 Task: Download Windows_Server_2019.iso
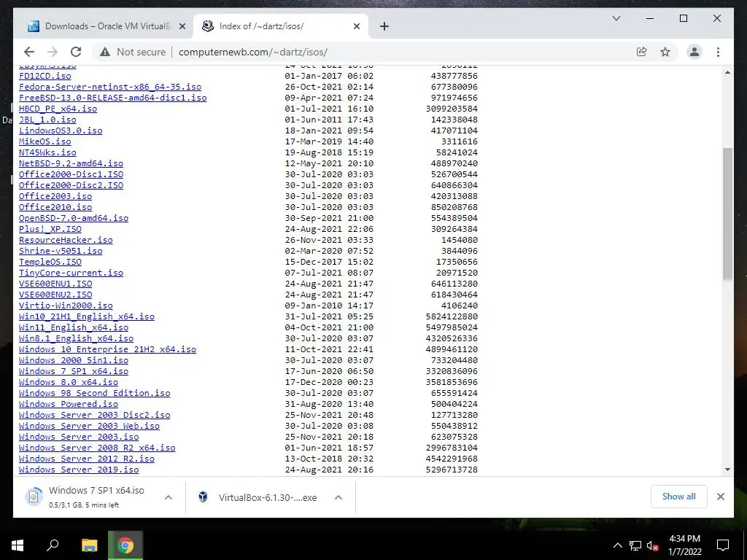pos(79,470)
